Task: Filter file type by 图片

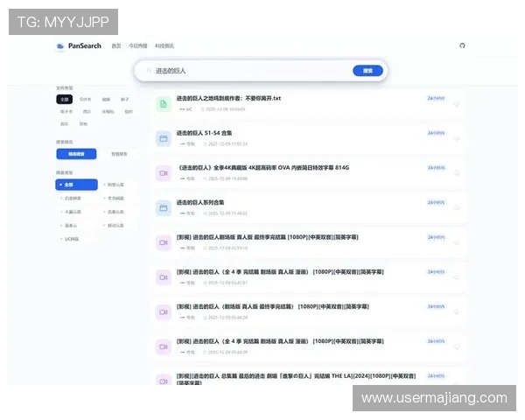Action: click(87, 111)
